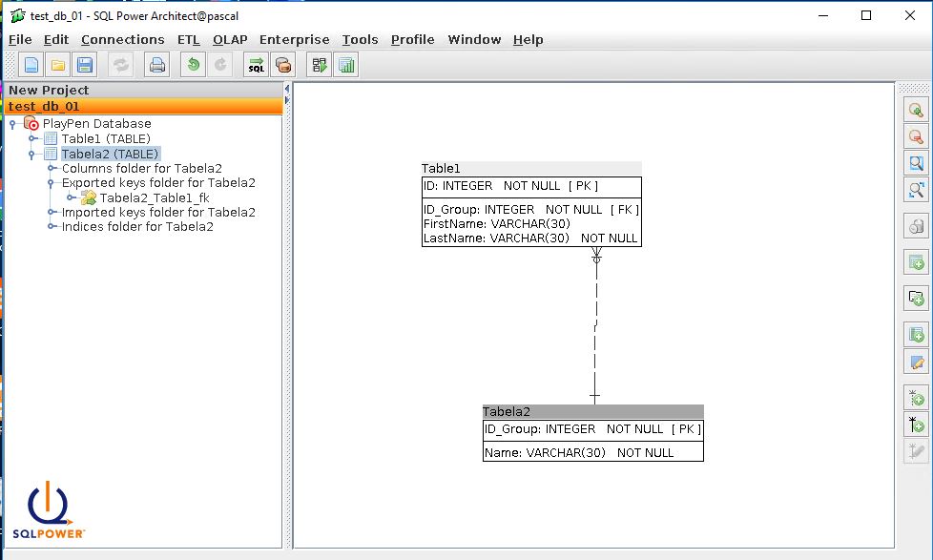Collapse the PlayPen Database root node

tap(12, 124)
